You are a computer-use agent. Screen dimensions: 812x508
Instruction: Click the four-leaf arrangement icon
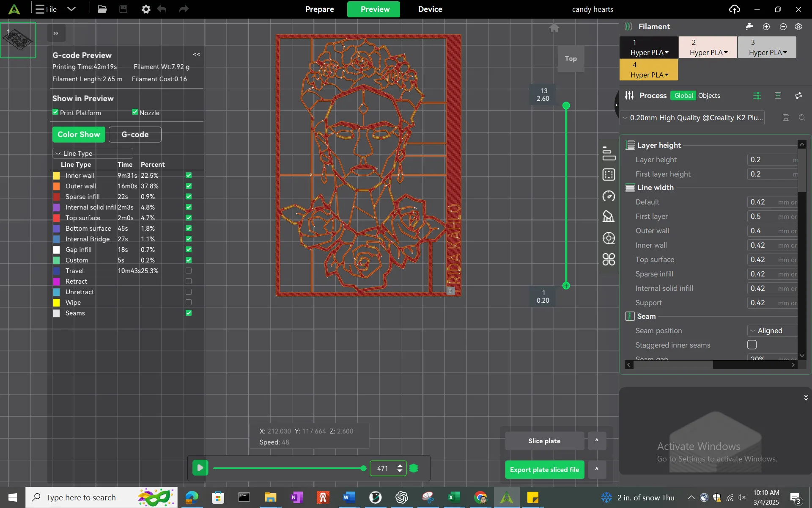coord(609,260)
